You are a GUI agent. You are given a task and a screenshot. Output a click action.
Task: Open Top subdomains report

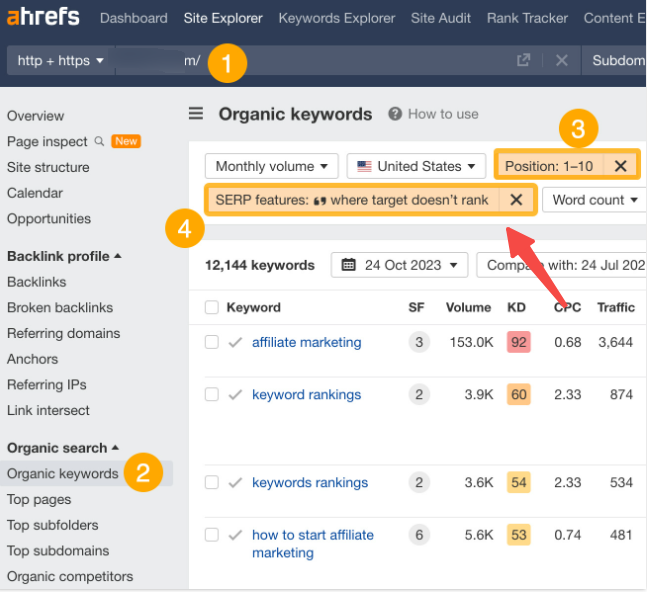click(58, 550)
